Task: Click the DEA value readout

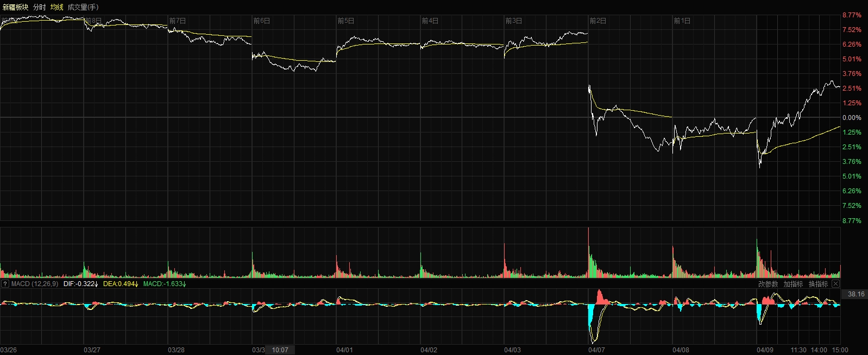Action: coord(121,284)
